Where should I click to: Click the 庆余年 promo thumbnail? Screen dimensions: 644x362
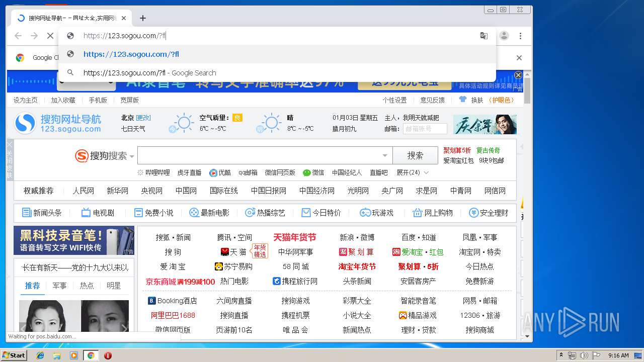click(x=485, y=124)
